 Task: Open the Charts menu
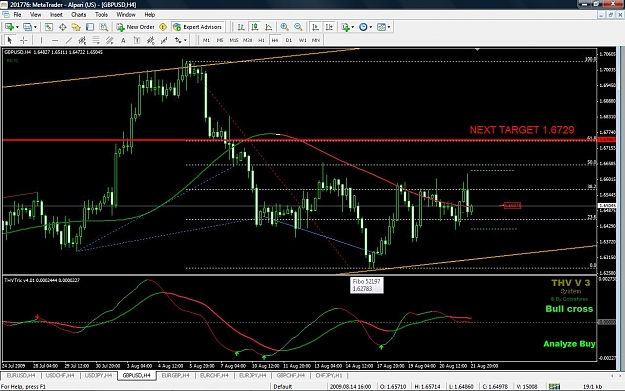79,15
